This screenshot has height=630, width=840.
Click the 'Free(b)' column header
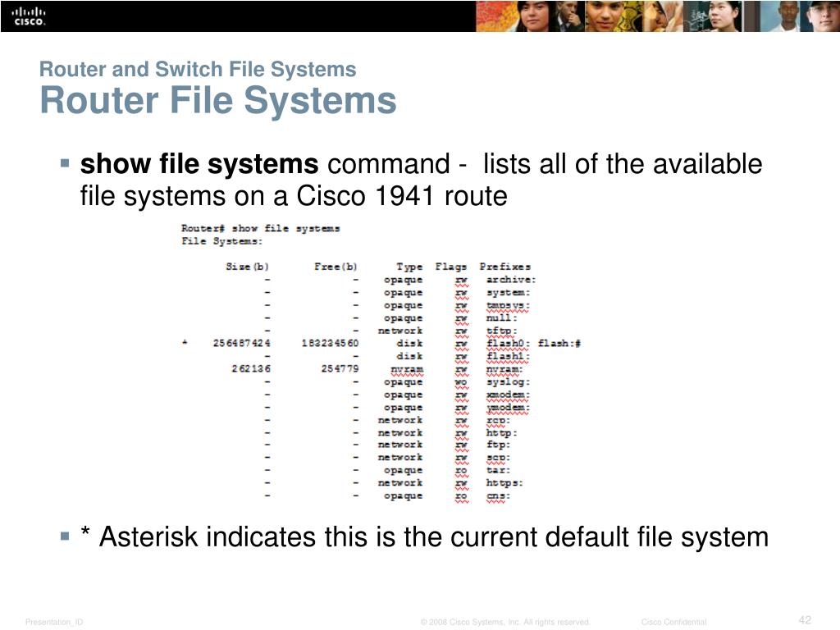[x=336, y=267]
